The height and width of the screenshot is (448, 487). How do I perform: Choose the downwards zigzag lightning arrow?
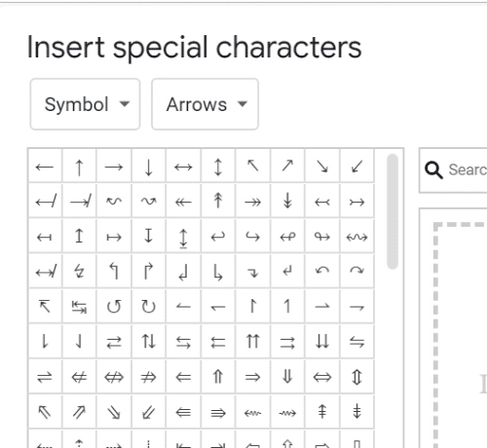(x=79, y=272)
